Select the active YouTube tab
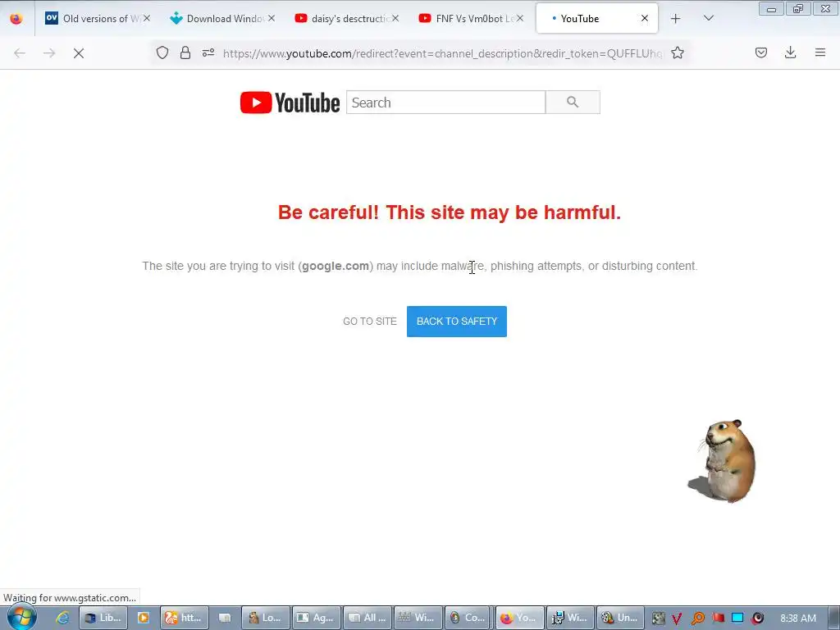 [597, 19]
